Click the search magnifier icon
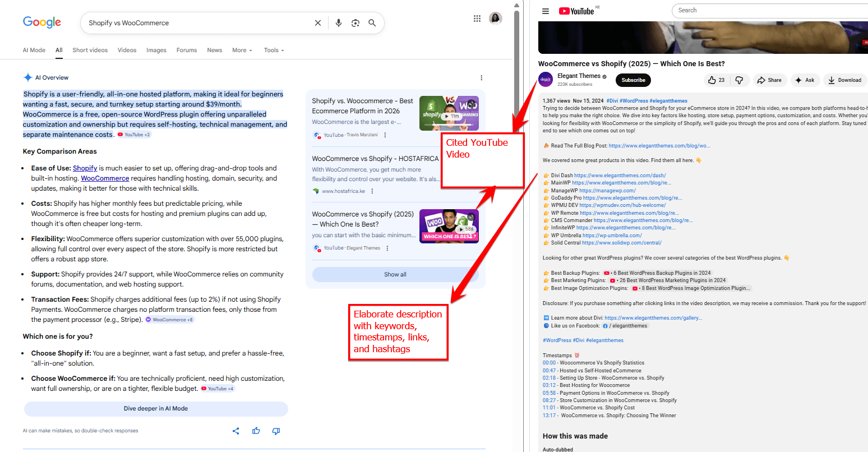The width and height of the screenshot is (868, 452). click(372, 22)
